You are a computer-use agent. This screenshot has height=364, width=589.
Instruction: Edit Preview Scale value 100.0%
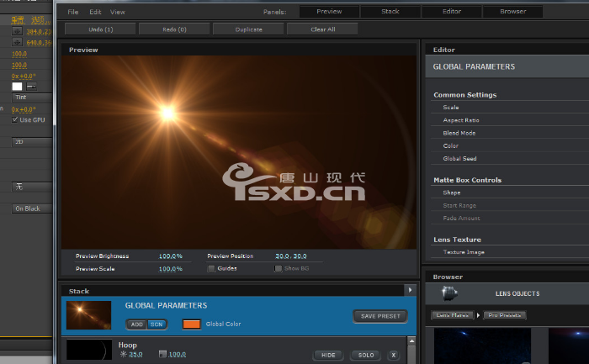pyautogui.click(x=170, y=269)
